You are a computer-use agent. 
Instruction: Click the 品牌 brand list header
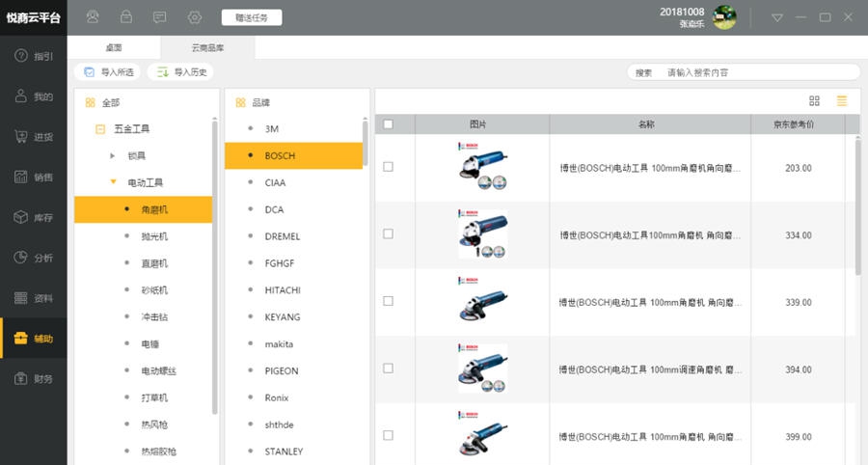click(x=253, y=102)
